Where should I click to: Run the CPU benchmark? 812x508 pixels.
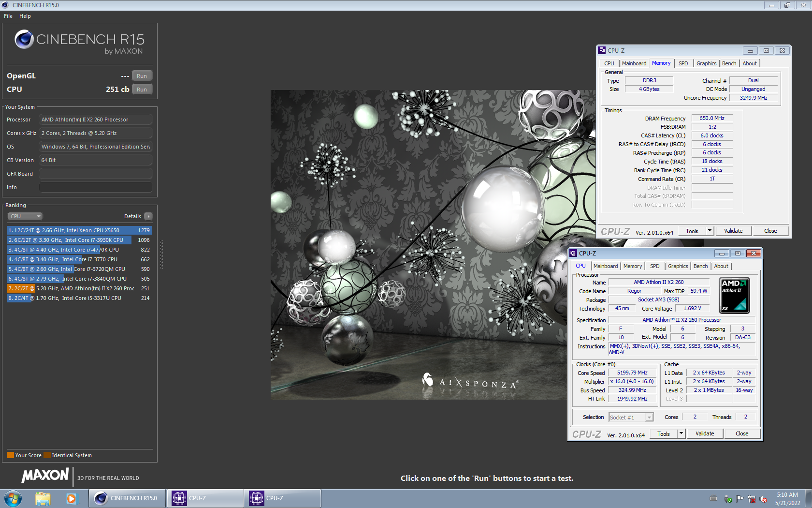[142, 90]
